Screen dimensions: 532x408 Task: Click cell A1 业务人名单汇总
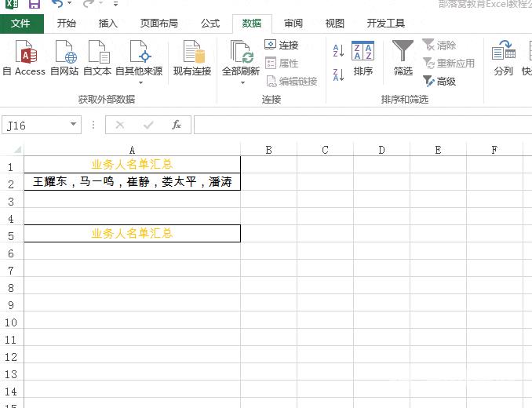133,165
